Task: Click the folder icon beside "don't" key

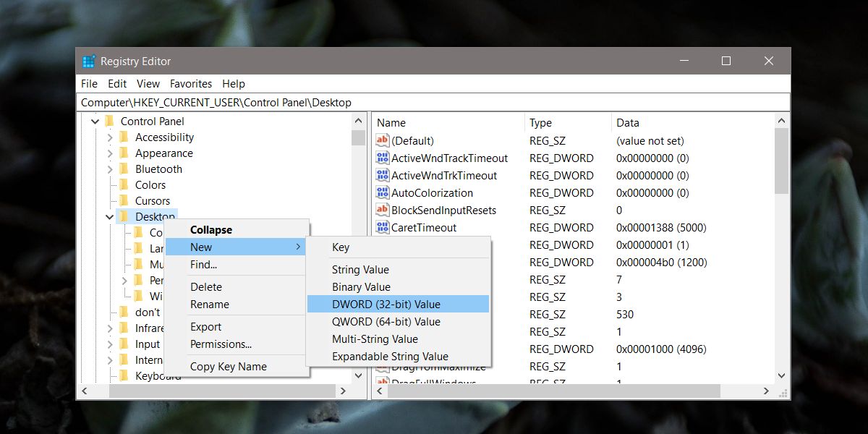Action: click(124, 312)
